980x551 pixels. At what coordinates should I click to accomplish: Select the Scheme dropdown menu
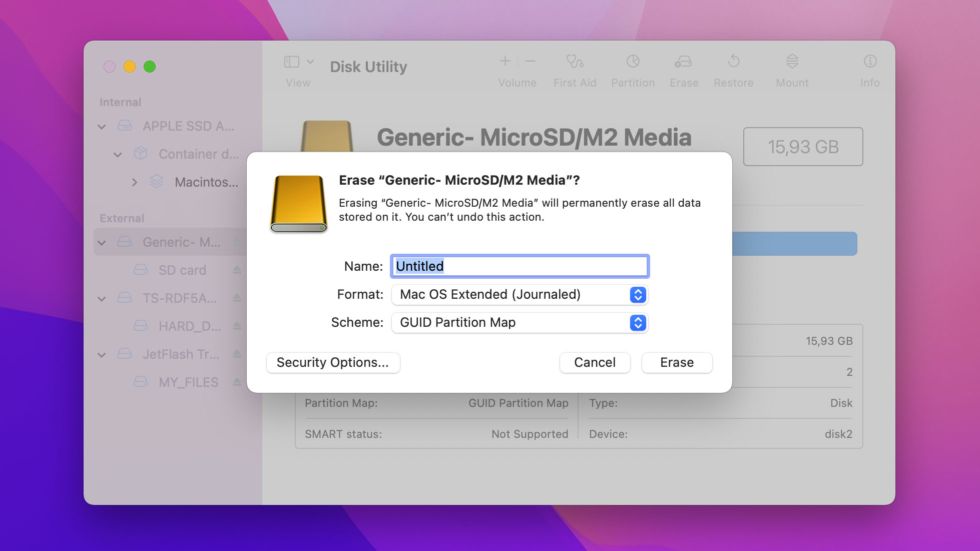point(518,322)
